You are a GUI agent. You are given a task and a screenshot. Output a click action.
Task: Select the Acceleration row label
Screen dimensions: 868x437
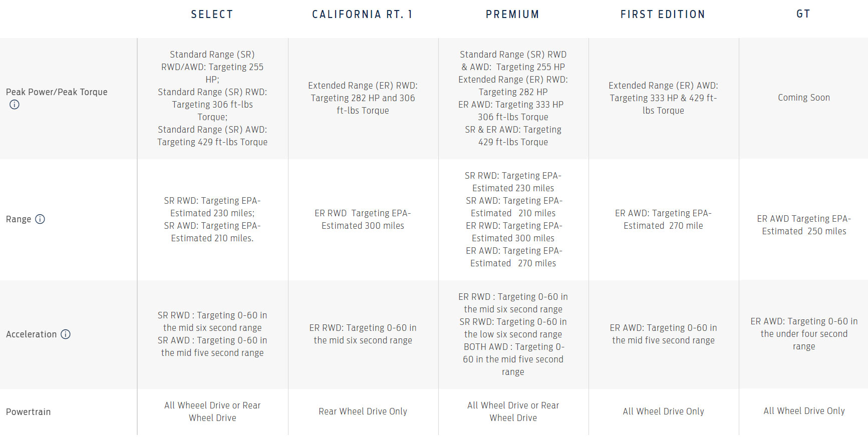coord(31,334)
